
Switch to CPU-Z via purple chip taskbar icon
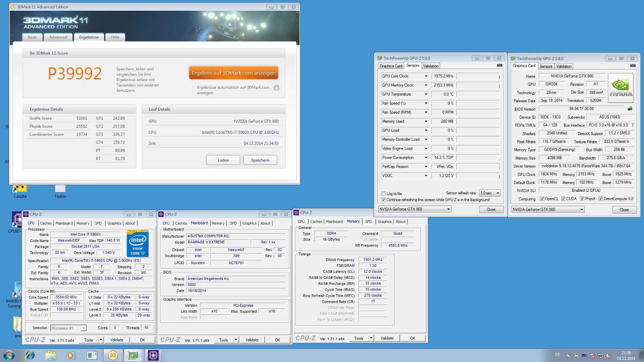[x=153, y=355]
